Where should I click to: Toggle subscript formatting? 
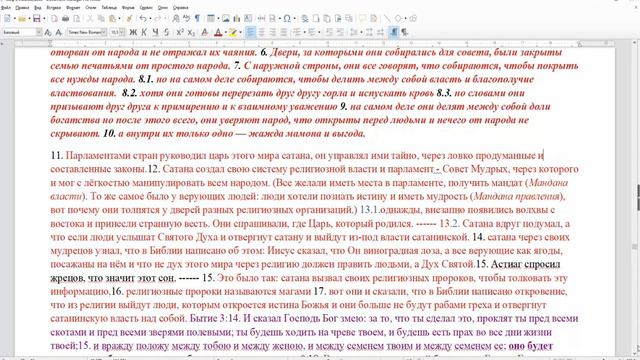point(191,32)
